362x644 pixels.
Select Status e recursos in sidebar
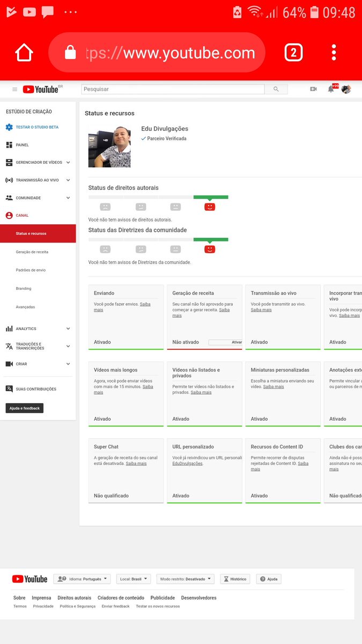(x=38, y=233)
